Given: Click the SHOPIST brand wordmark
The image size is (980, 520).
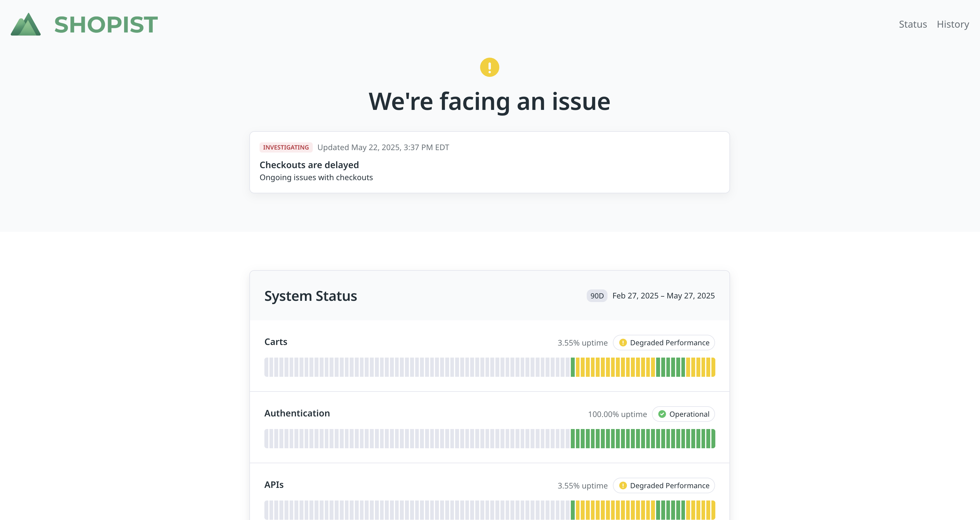Looking at the screenshot, I should pos(106,25).
